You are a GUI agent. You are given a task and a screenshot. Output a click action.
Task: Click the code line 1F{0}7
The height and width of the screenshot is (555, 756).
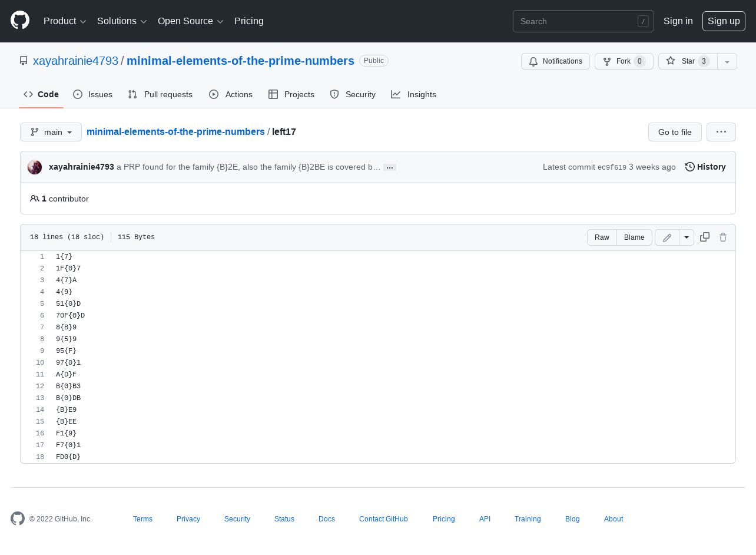tap(68, 269)
